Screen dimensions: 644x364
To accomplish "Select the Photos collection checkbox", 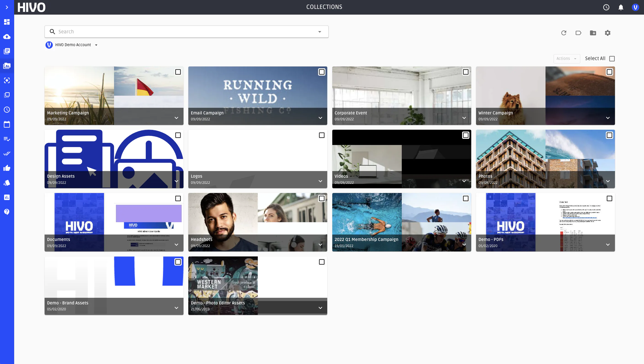I will pyautogui.click(x=609, y=135).
